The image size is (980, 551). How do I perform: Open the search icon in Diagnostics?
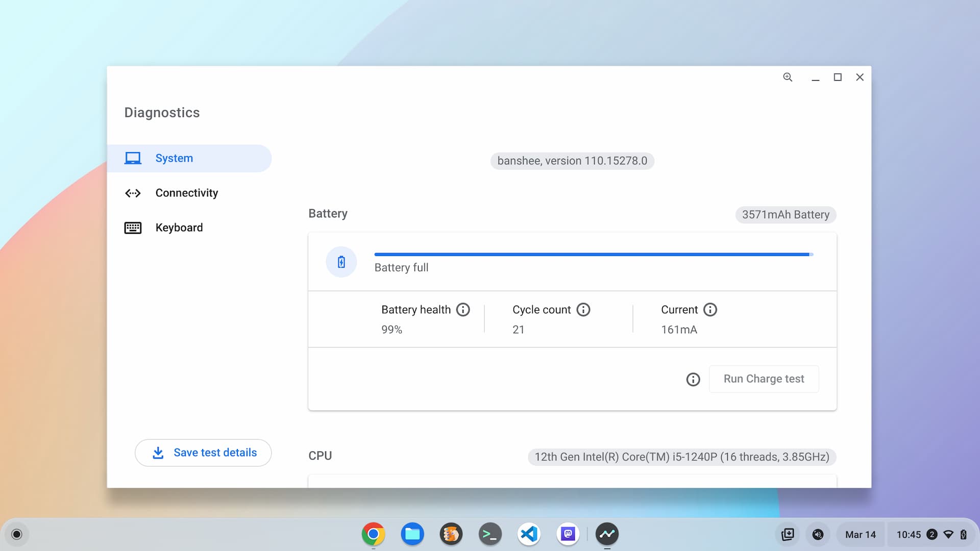[x=788, y=77]
